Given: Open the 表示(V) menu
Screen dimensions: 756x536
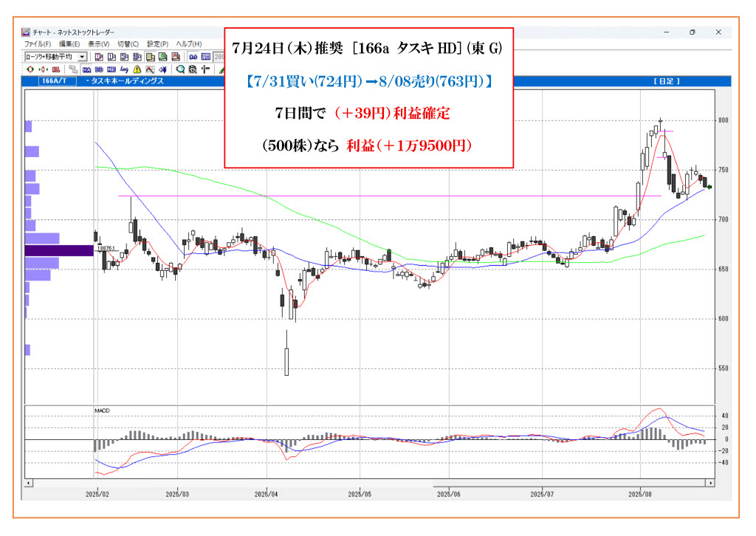Looking at the screenshot, I should click(x=99, y=44).
